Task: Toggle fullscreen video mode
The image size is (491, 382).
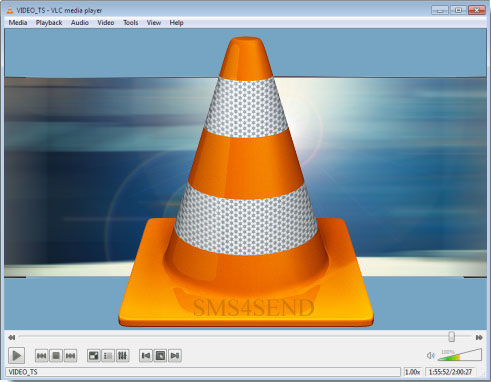Action: click(94, 356)
